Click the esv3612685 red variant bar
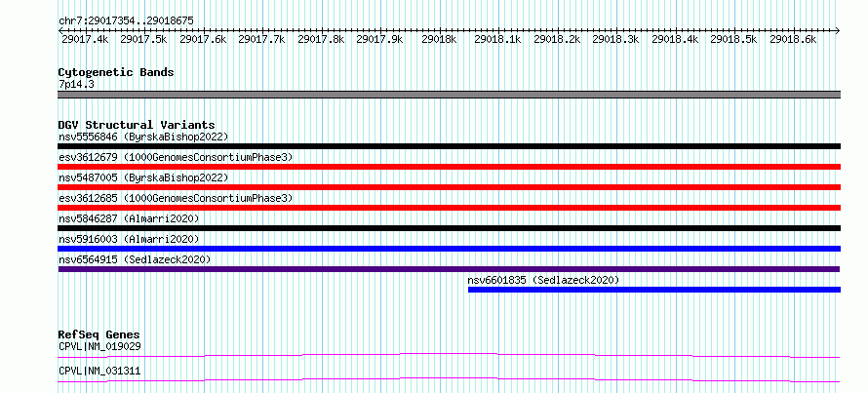 point(450,208)
